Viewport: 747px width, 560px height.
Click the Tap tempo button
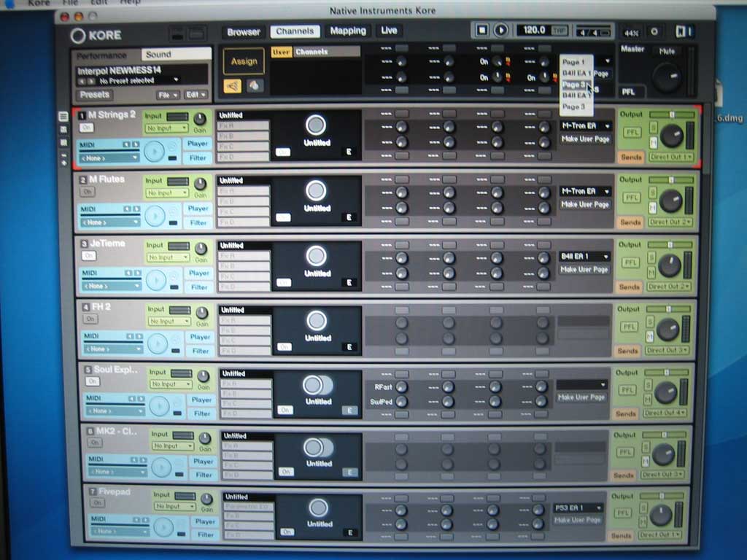pos(559,31)
